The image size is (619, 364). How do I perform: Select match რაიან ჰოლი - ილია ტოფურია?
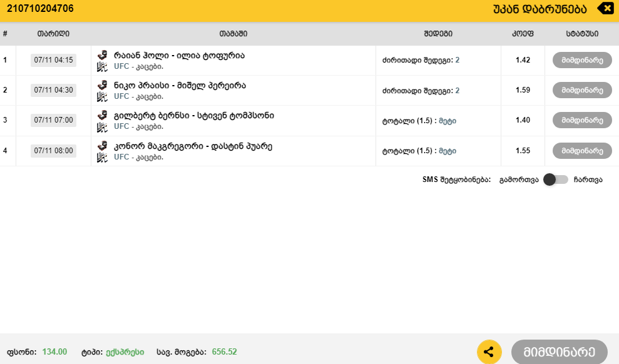179,56
